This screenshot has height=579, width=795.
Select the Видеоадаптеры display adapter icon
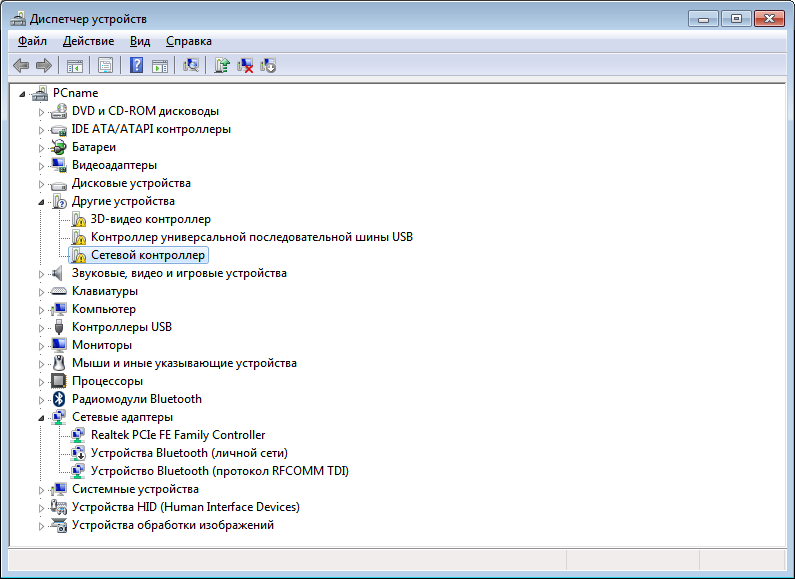pyautogui.click(x=59, y=165)
